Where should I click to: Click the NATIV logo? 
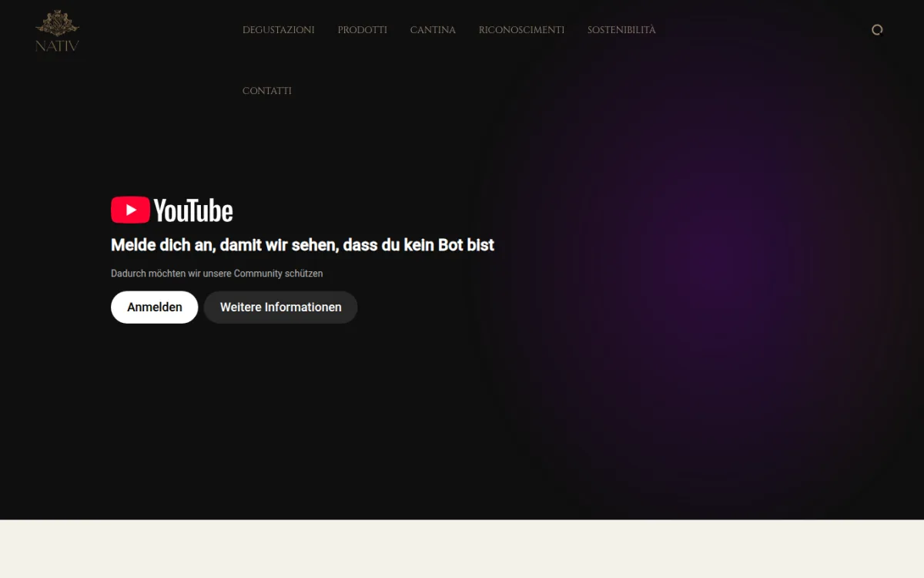tap(57, 31)
